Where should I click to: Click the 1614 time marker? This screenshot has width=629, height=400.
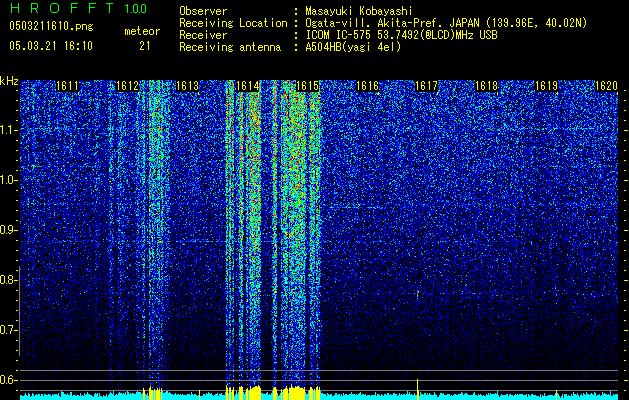pos(248,86)
